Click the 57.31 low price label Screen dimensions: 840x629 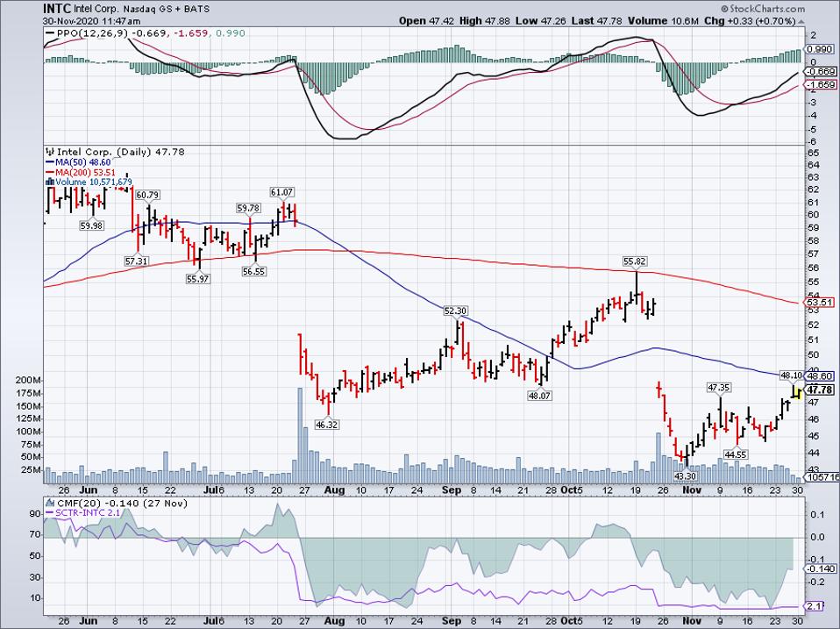coord(136,261)
